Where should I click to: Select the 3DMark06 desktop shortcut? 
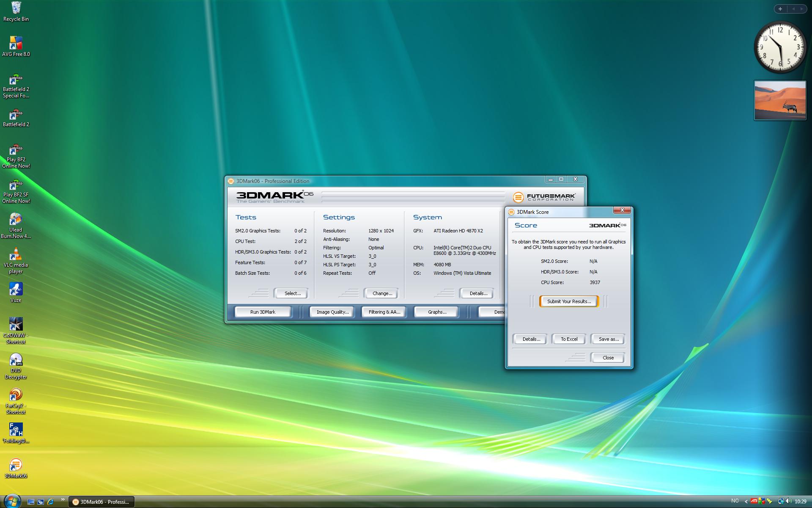click(x=16, y=468)
